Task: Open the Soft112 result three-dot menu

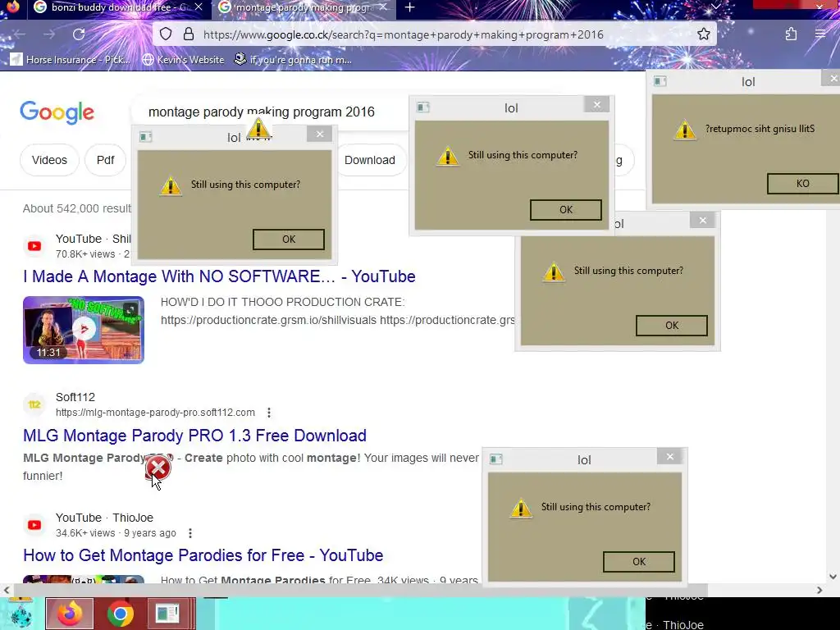Action: pos(269,413)
